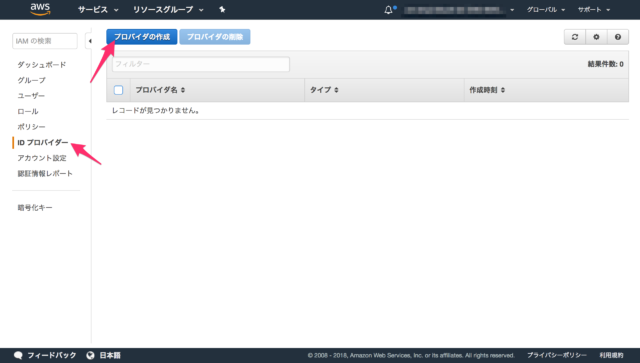Go to ダッシュボード in the sidebar
The width and height of the screenshot is (640, 363).
(x=42, y=65)
